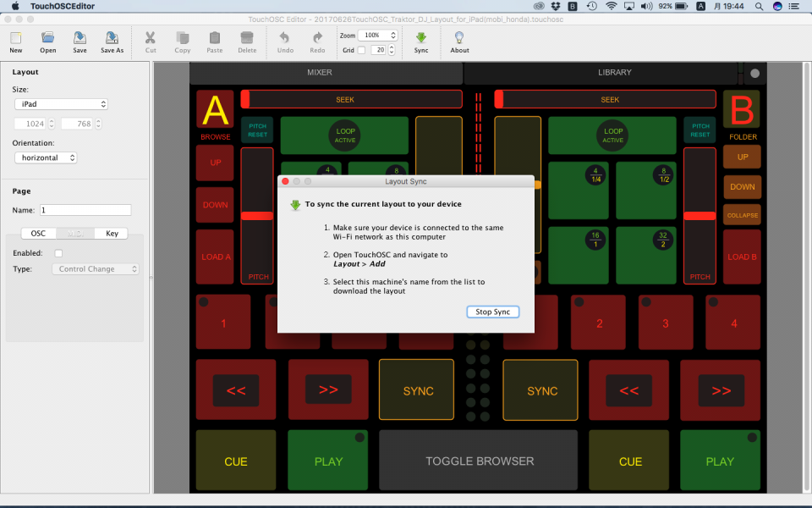Image resolution: width=812 pixels, height=508 pixels.
Task: Select the left deck PITCH RESET button
Action: (257, 130)
